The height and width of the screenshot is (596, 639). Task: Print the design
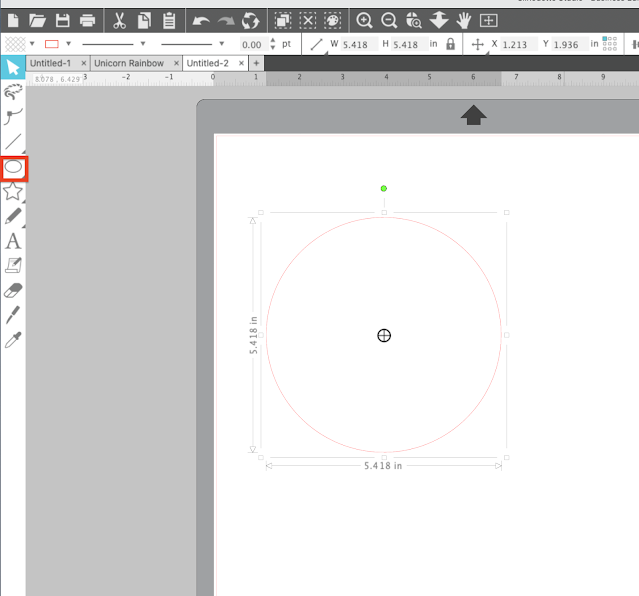[87, 20]
